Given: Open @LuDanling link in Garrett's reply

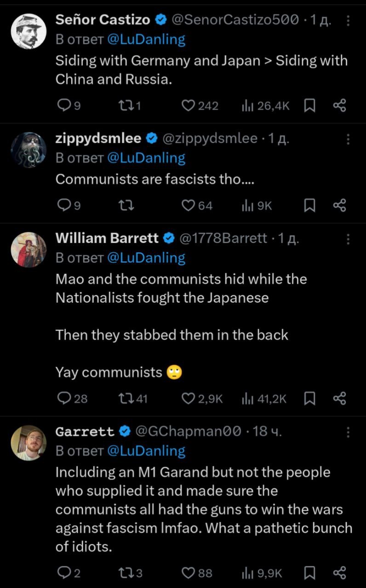Looking at the screenshot, I should 146,451.
